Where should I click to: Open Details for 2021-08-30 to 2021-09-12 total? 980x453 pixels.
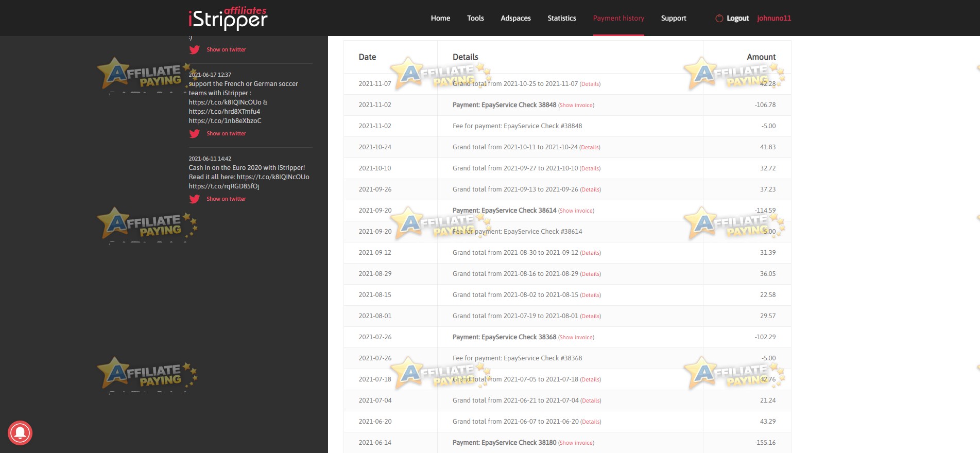[x=591, y=253]
